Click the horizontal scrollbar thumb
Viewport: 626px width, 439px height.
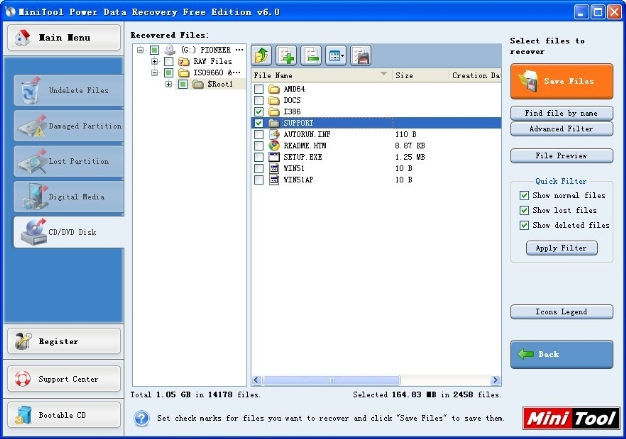tap(331, 380)
